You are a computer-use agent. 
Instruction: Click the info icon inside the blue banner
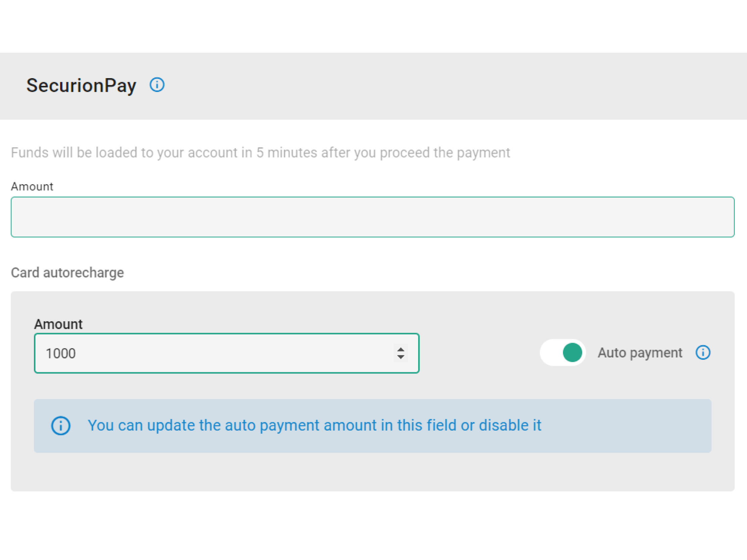pos(61,426)
